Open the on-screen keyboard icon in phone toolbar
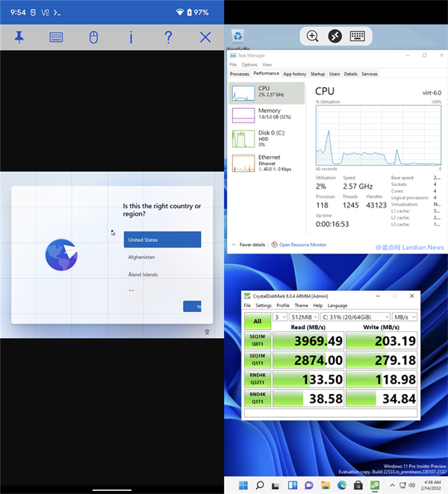Screen dimensions: 448x494 (x=56, y=37)
